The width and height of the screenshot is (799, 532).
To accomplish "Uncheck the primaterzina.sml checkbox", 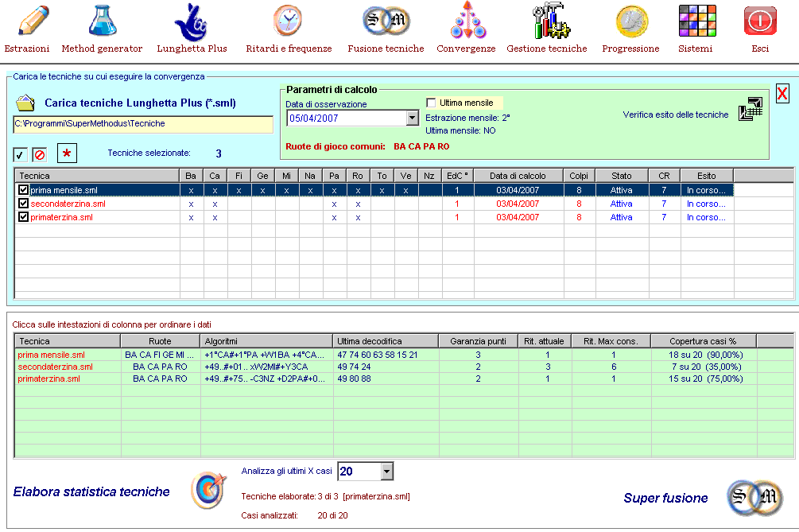I will click(x=23, y=216).
